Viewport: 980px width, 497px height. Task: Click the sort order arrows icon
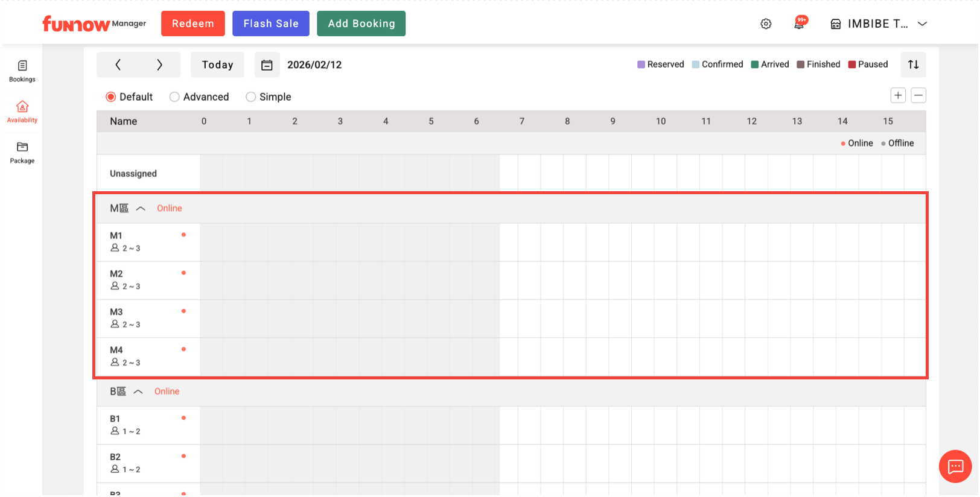[x=913, y=65]
